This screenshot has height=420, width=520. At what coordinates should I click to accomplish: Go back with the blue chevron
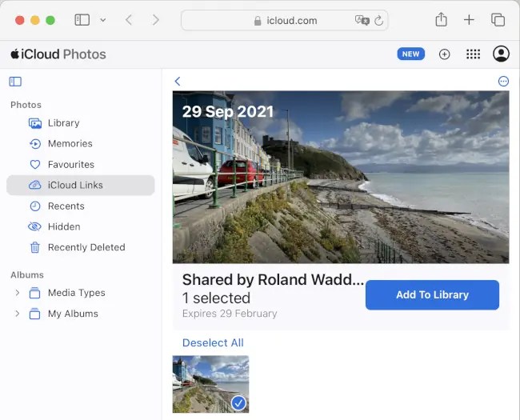[x=178, y=82]
